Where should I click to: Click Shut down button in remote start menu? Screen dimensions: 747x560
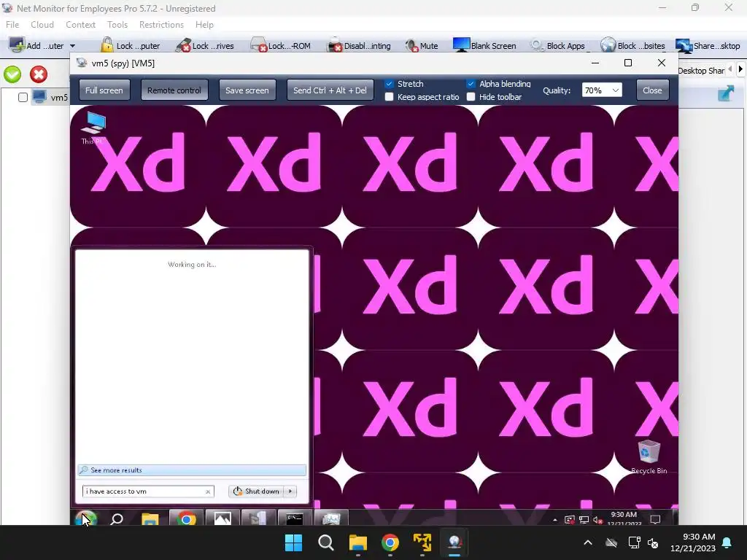(256, 491)
